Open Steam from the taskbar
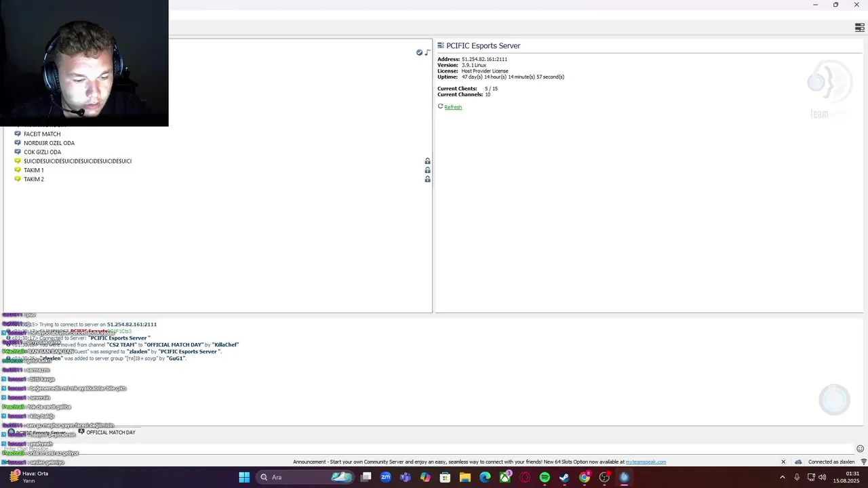The height and width of the screenshot is (488, 868). tap(564, 477)
